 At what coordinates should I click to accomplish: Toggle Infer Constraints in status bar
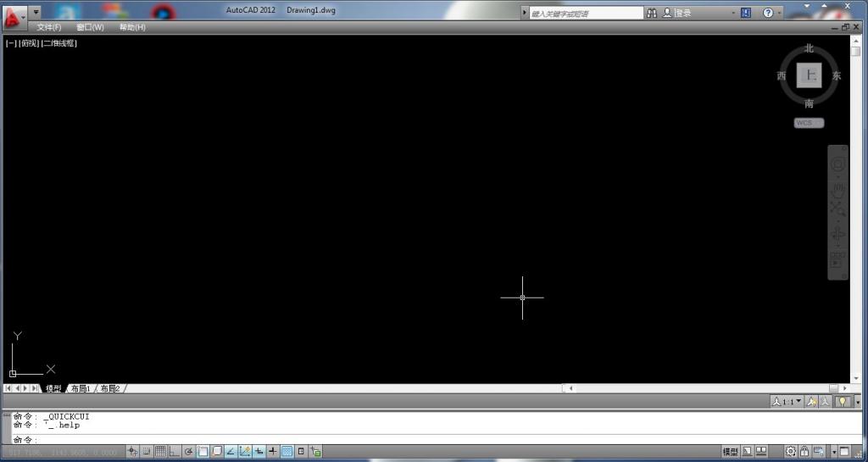tap(133, 452)
